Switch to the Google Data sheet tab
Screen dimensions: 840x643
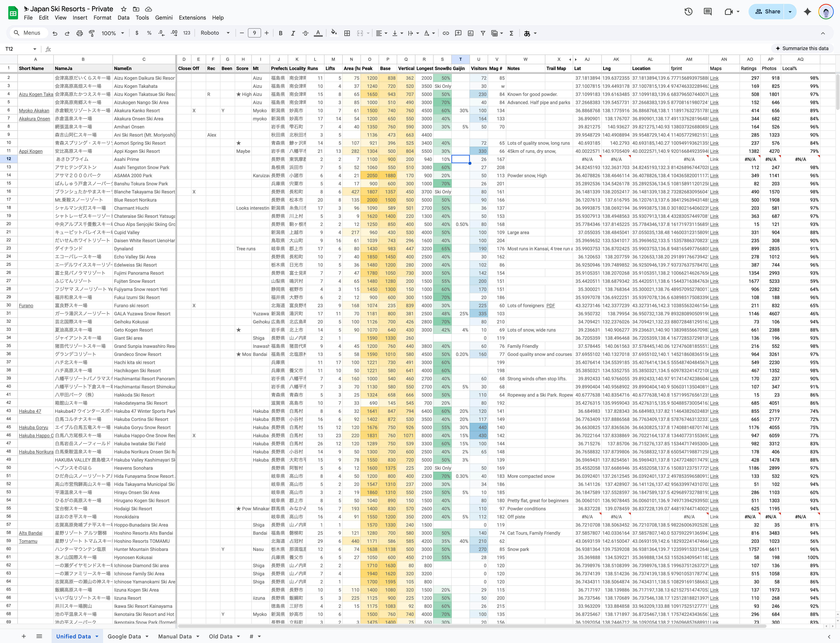tap(124, 636)
